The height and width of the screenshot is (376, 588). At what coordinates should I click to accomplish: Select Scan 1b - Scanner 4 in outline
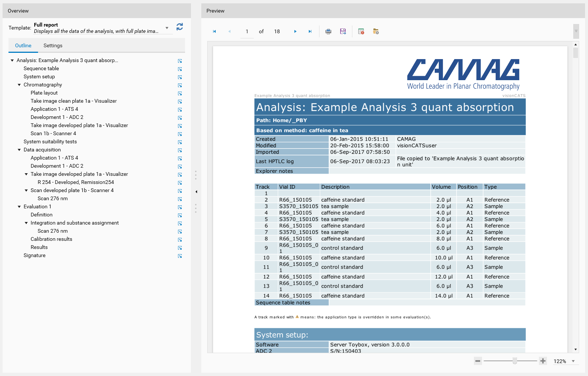point(53,133)
